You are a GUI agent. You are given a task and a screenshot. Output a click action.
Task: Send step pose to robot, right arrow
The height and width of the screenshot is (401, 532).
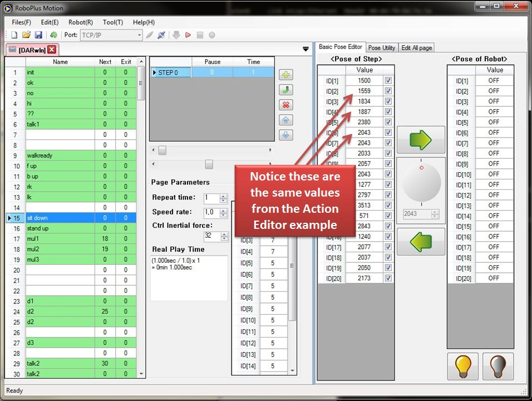[x=421, y=140]
